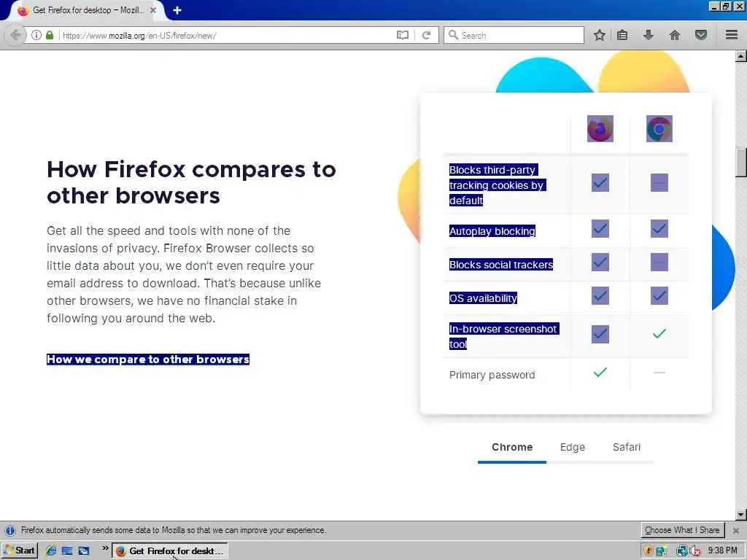
Task: Click the 'In-browser screenshot tool' label
Action: [x=503, y=336]
